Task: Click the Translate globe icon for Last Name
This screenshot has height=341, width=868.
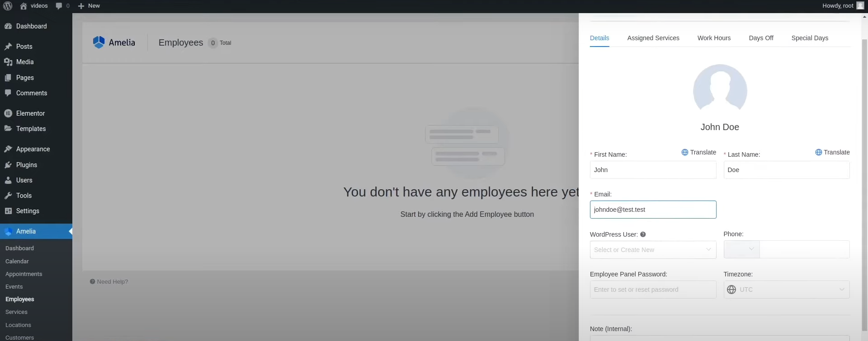Action: [818, 152]
